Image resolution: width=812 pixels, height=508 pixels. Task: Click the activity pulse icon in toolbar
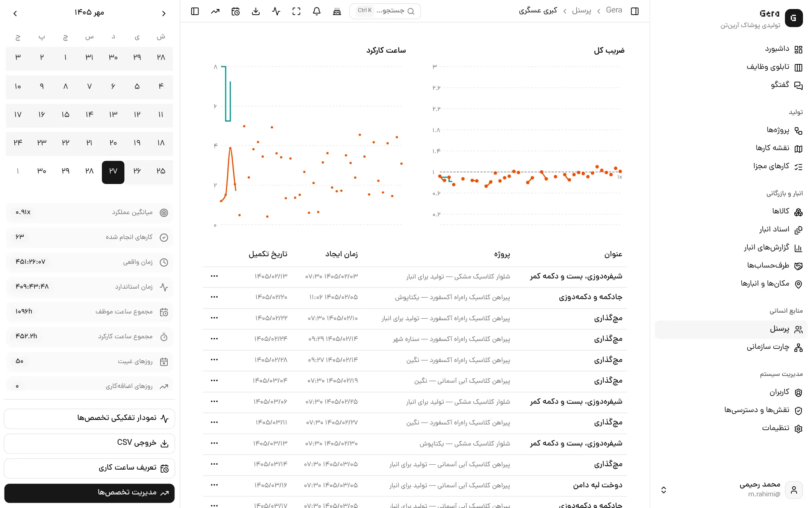pyautogui.click(x=276, y=11)
